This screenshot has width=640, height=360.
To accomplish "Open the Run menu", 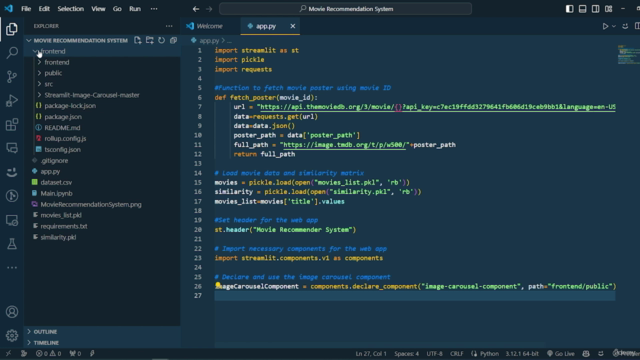I will pos(135,9).
